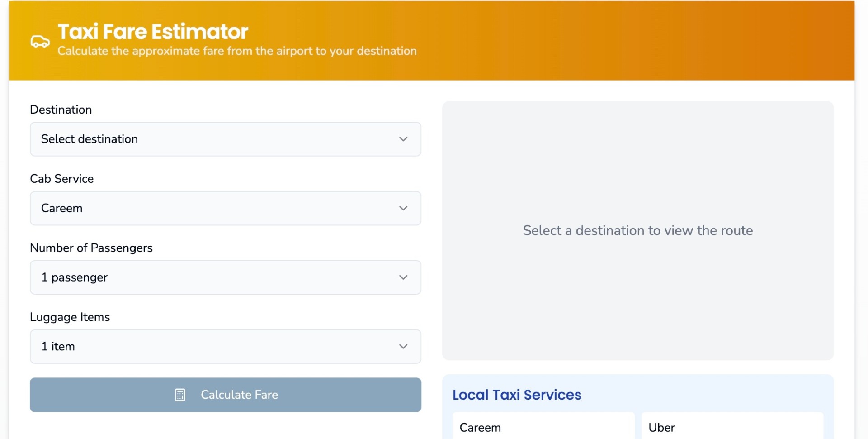Select the Uber card under Local Taxi Services
The height and width of the screenshot is (439, 868).
point(732,427)
